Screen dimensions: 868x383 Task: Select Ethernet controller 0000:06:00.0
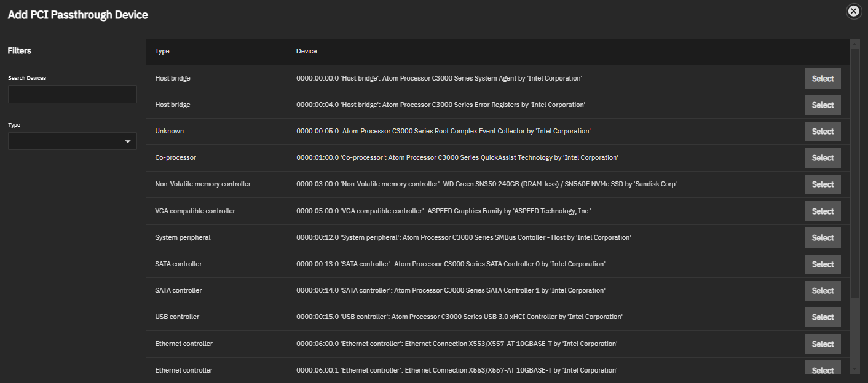[x=823, y=344]
